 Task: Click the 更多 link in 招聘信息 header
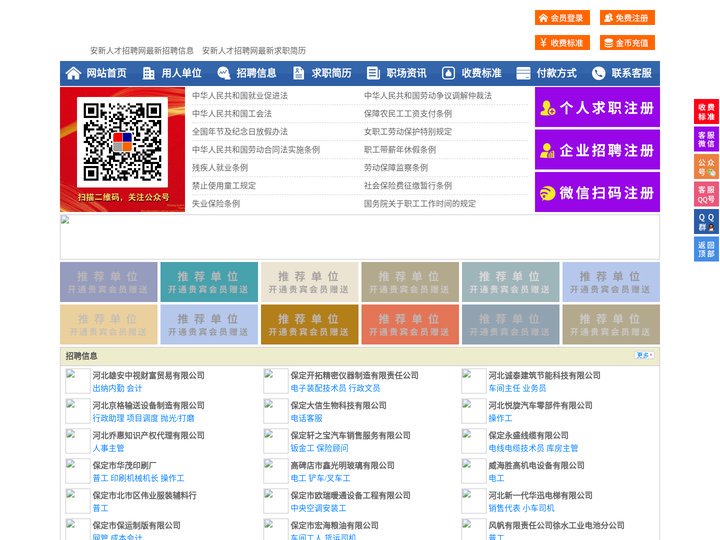(644, 355)
